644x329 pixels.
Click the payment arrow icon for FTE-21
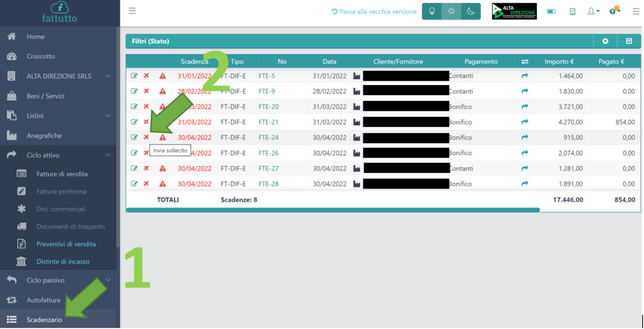pyautogui.click(x=525, y=122)
